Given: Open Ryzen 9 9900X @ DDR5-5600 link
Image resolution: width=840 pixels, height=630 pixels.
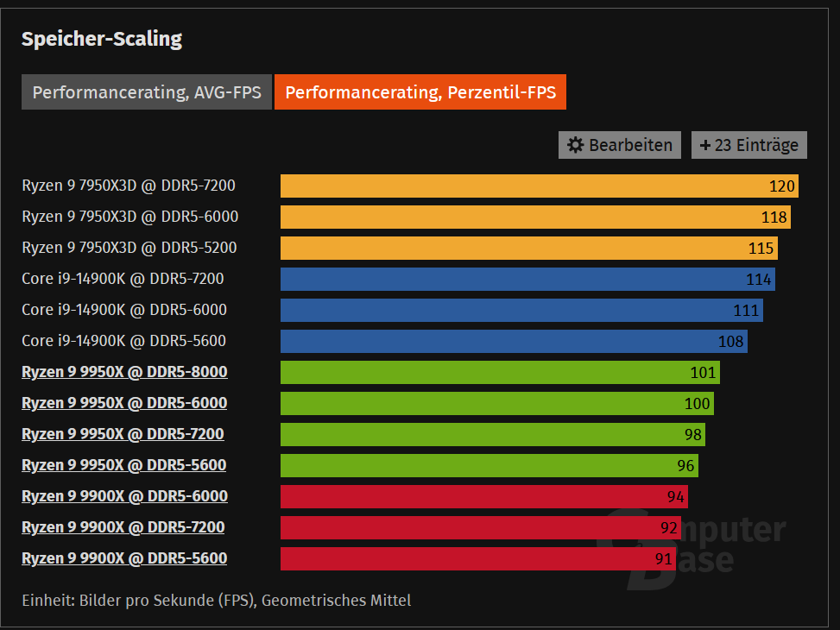Looking at the screenshot, I should 124,558.
